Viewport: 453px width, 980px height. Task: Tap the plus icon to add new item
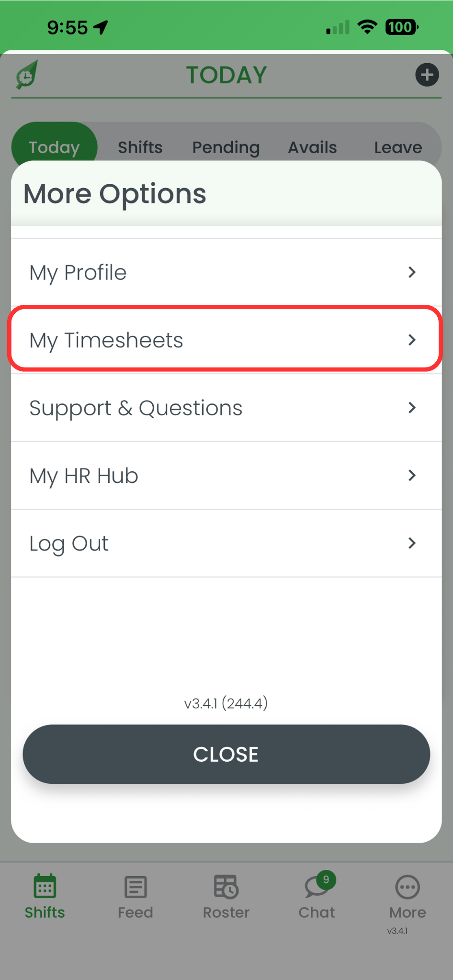pyautogui.click(x=427, y=75)
